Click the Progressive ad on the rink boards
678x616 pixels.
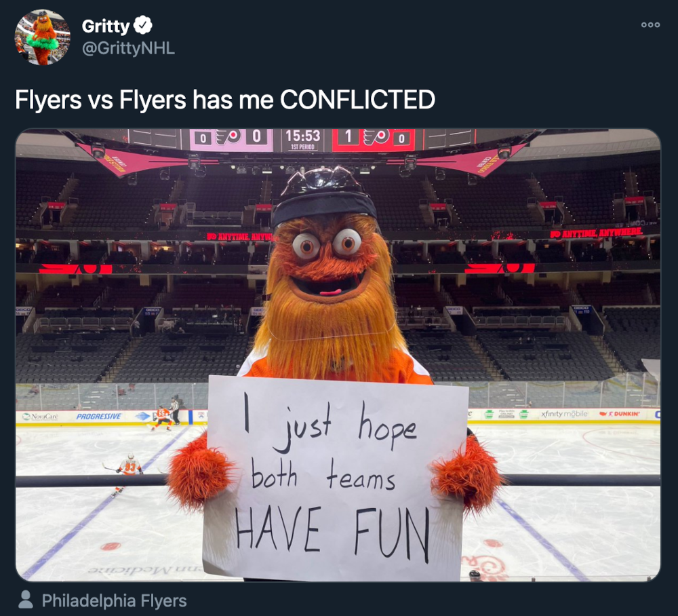click(99, 416)
